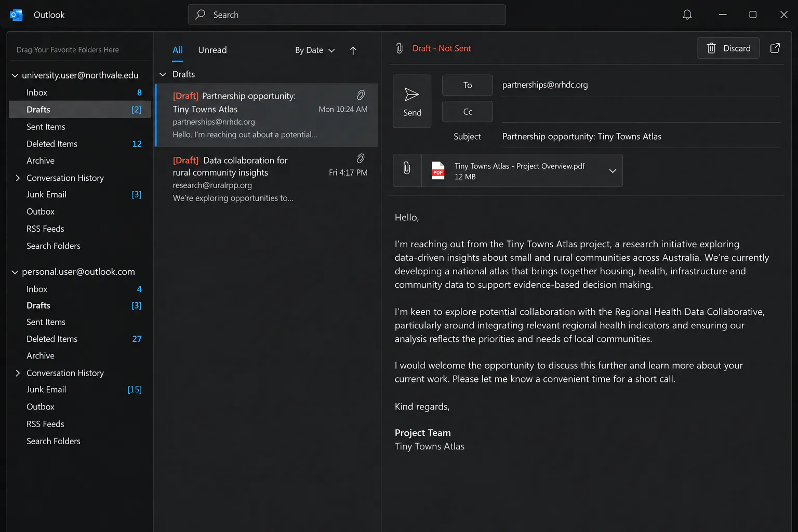Viewport: 798px width, 532px height.
Task: Click the notification bell icon
Action: 687,15
